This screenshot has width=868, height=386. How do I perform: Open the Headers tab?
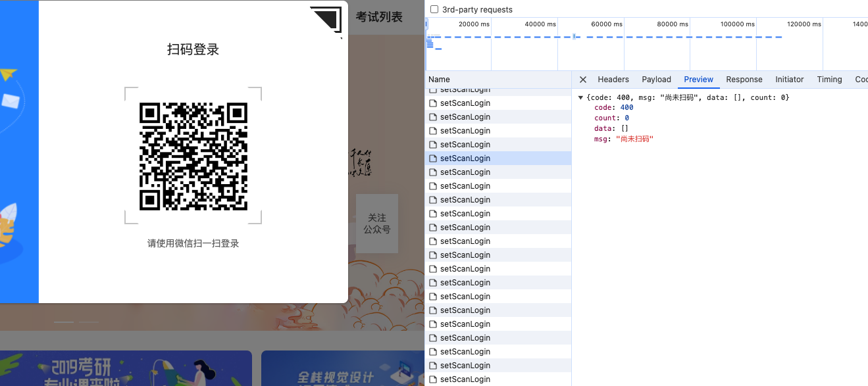(x=613, y=80)
